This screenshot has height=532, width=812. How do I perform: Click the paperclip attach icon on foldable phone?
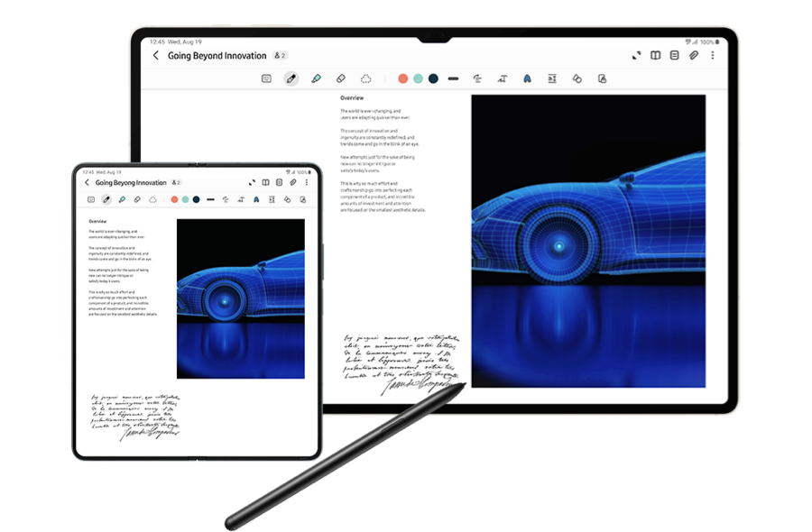pyautogui.click(x=293, y=182)
